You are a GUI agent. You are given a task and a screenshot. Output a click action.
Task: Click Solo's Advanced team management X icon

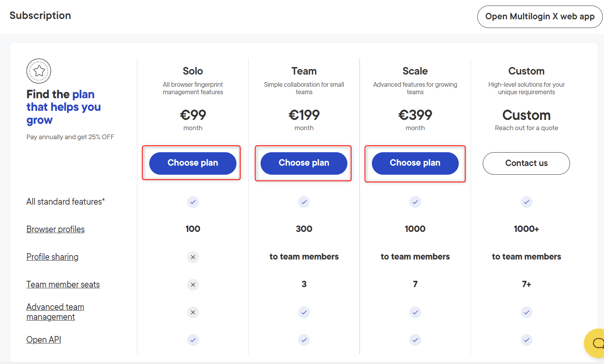[x=193, y=312]
